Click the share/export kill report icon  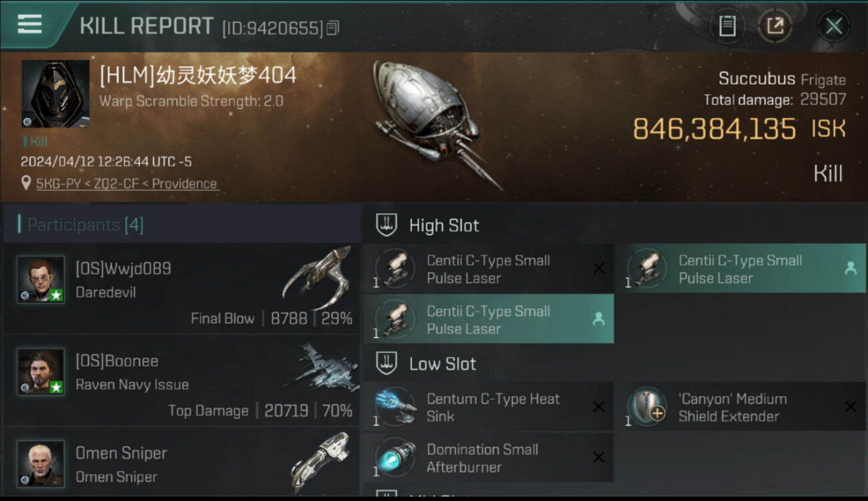click(x=775, y=26)
